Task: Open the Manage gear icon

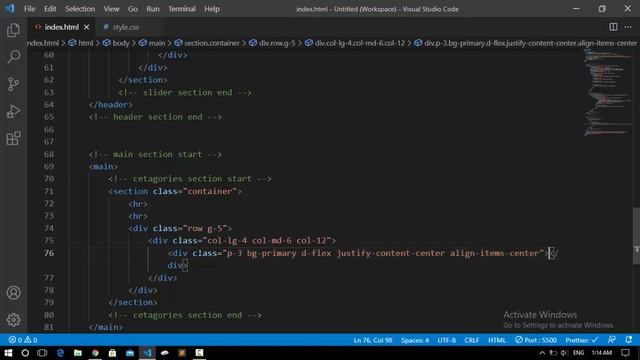Action: tap(13, 320)
